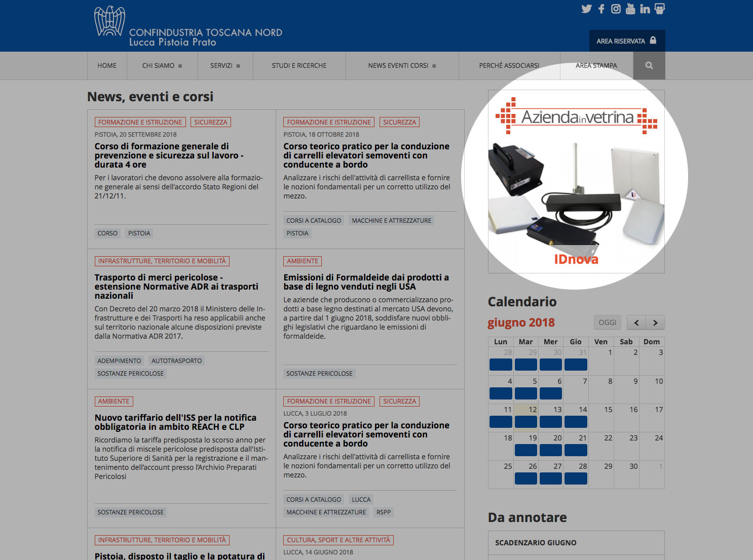Open the LinkedIn icon

click(x=645, y=9)
